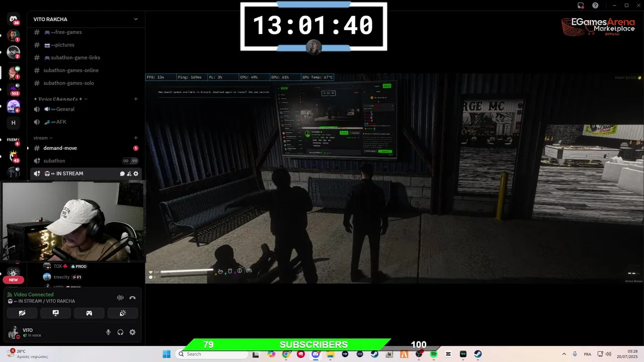
Task: Open the FIVEMX server icon
Action: coord(14,140)
